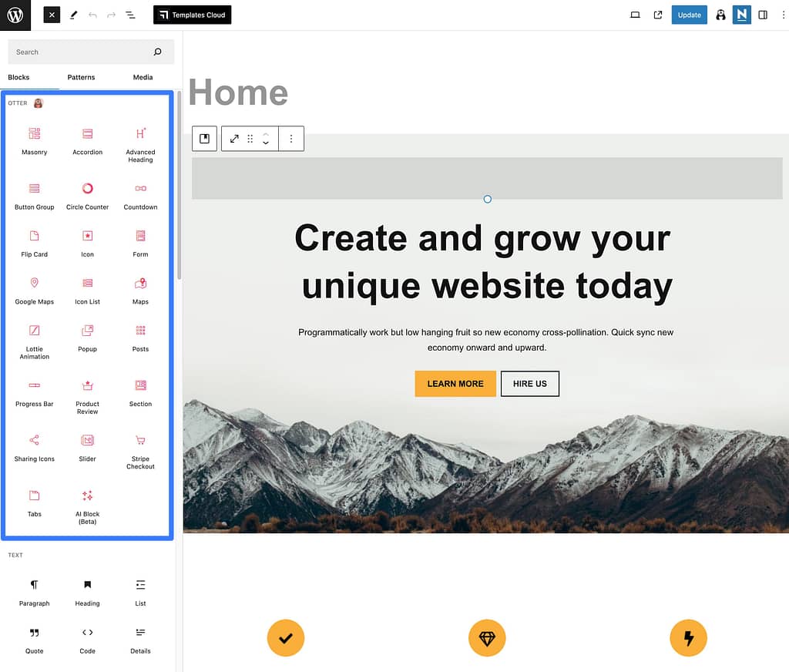
Task: Add the Icon List block
Action: 88,291
